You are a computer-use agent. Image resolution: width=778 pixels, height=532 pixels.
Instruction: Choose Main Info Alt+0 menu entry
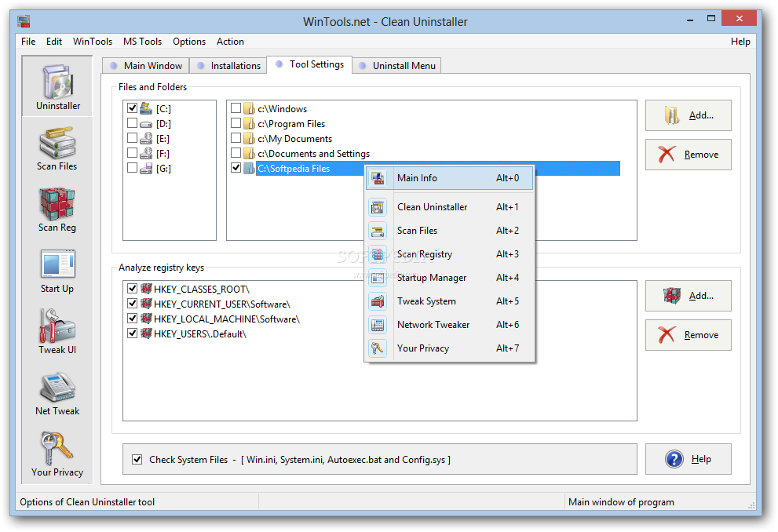tap(450, 178)
